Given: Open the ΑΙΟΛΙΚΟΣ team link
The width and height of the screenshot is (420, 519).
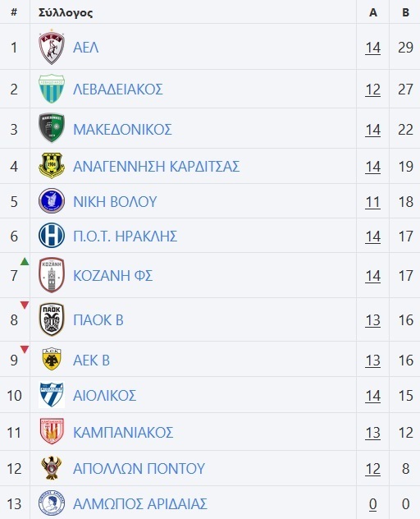Looking at the screenshot, I should pos(104,396).
